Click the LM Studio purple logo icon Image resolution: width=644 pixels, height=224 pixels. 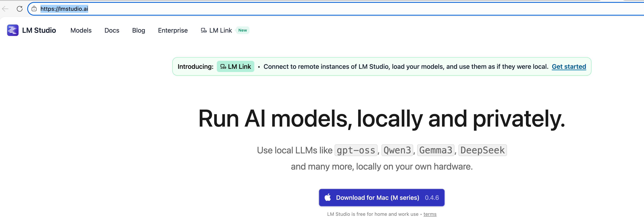point(13,30)
